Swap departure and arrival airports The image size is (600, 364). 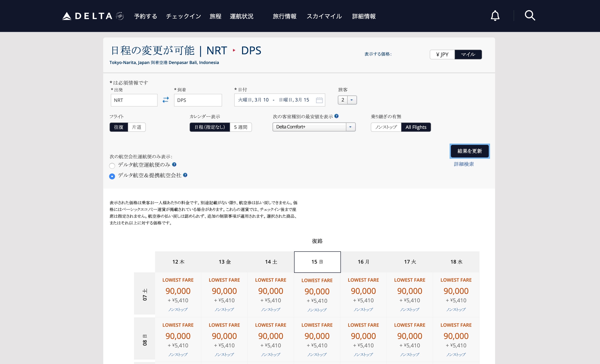point(166,100)
